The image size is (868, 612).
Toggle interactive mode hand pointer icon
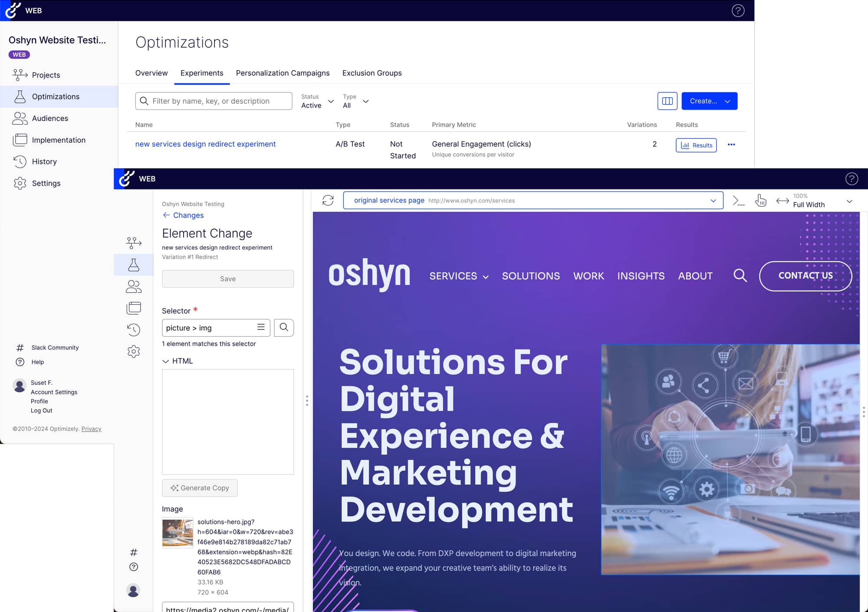(x=760, y=200)
